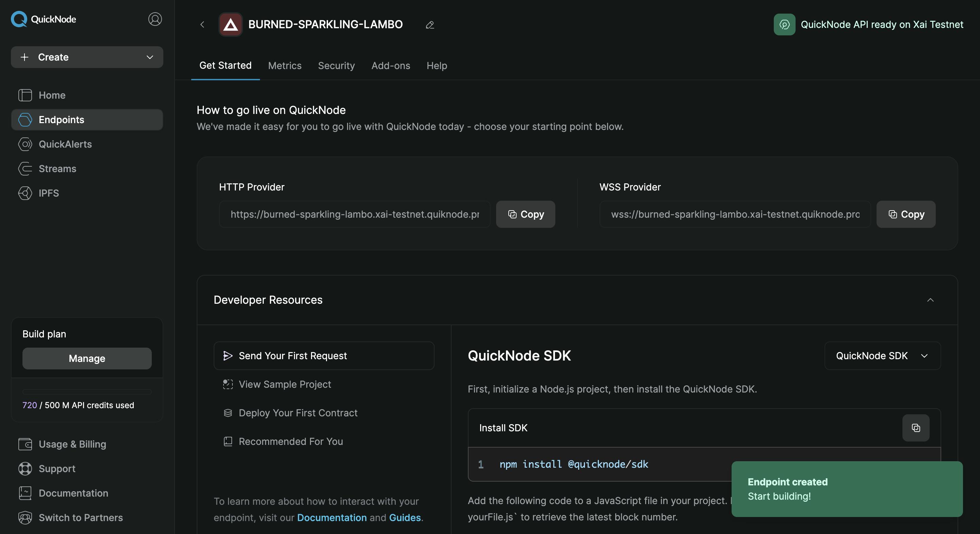Click the Switch to Partners icon

click(x=25, y=518)
